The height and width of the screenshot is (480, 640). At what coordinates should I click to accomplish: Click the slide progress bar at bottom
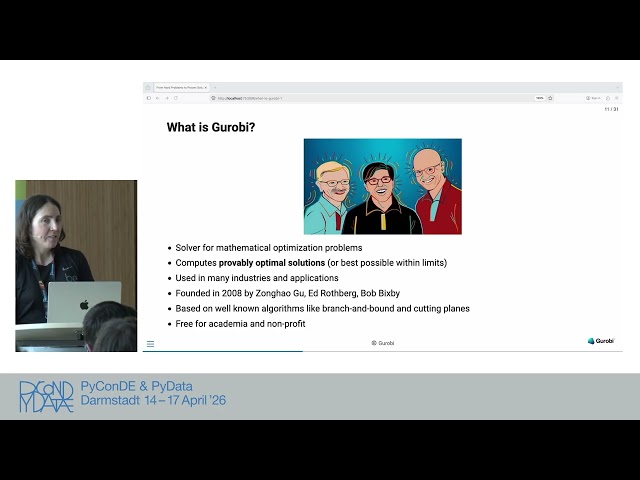382,351
